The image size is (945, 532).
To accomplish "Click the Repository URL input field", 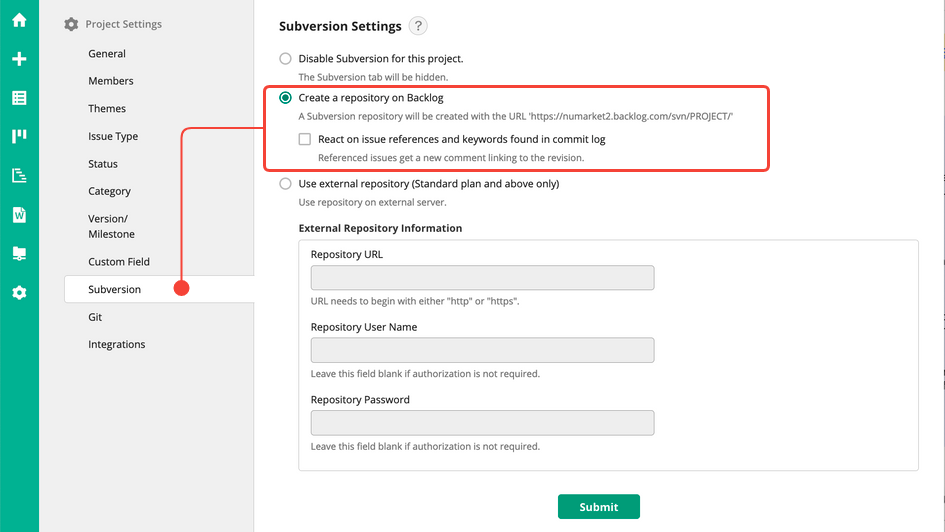I will coord(482,278).
